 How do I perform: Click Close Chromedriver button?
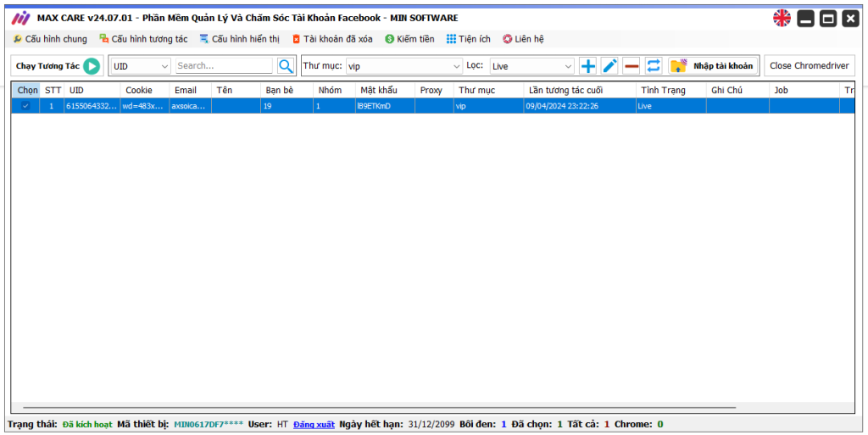pyautogui.click(x=810, y=66)
